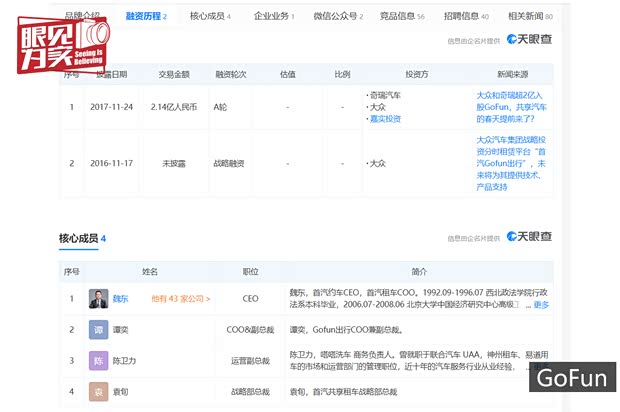The height and width of the screenshot is (412, 620).
Task: Open '他有 43 家公司' link
Action: tap(180, 298)
